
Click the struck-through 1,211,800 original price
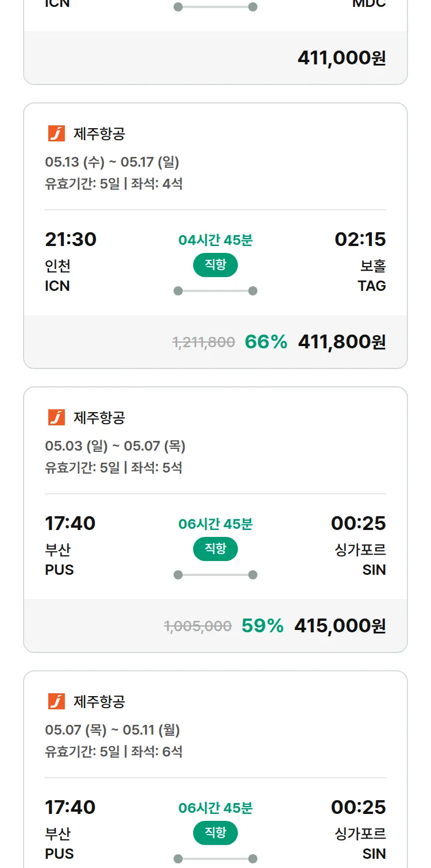[203, 343]
